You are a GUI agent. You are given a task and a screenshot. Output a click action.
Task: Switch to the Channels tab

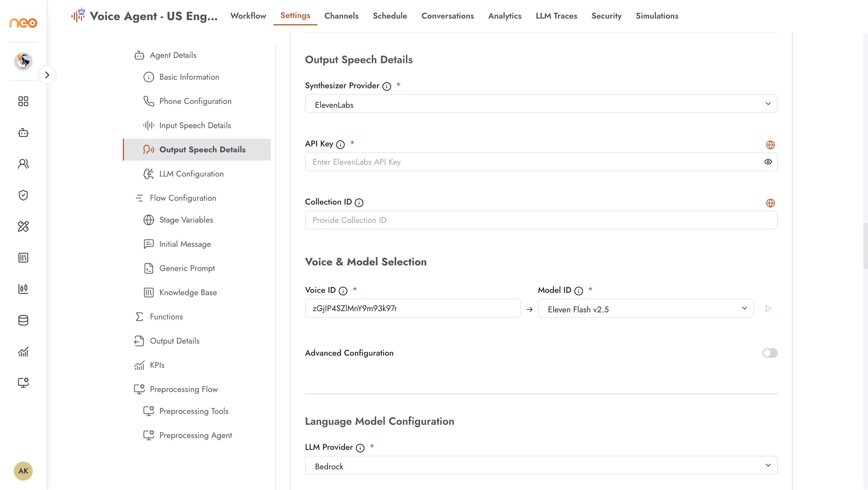tap(341, 16)
